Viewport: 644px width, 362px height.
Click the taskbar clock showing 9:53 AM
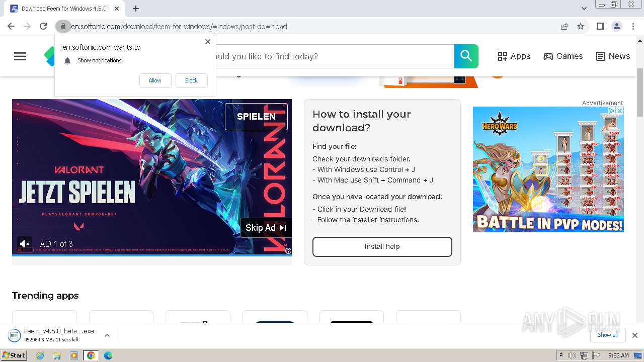618,355
